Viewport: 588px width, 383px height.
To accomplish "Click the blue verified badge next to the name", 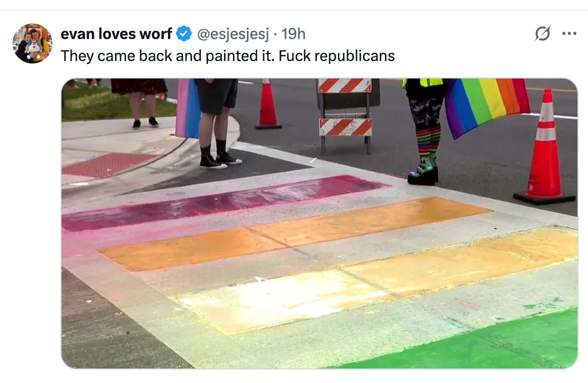I will tap(184, 34).
